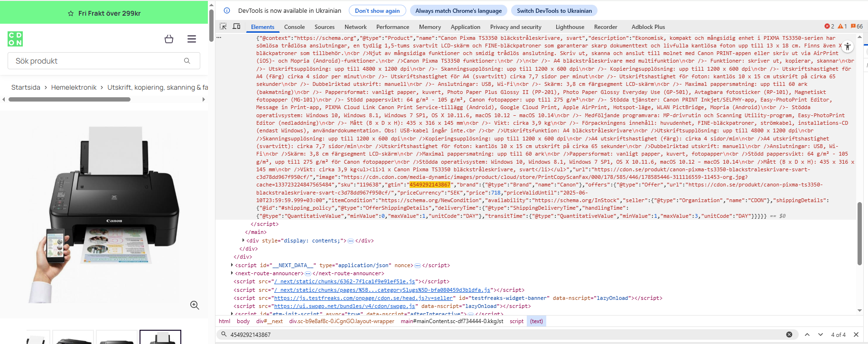Screen dimensions: 868x344
Task: Go to previous search result
Action: (x=807, y=335)
